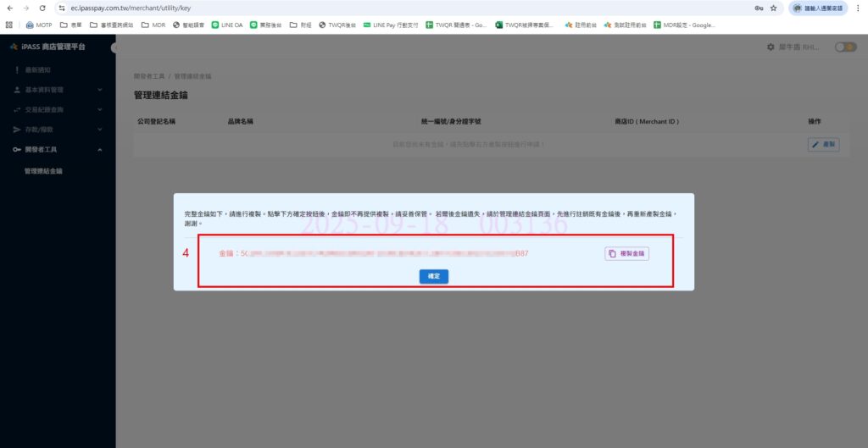868x448 pixels.
Task: Open settings gear icon in top header
Action: pyautogui.click(x=771, y=47)
